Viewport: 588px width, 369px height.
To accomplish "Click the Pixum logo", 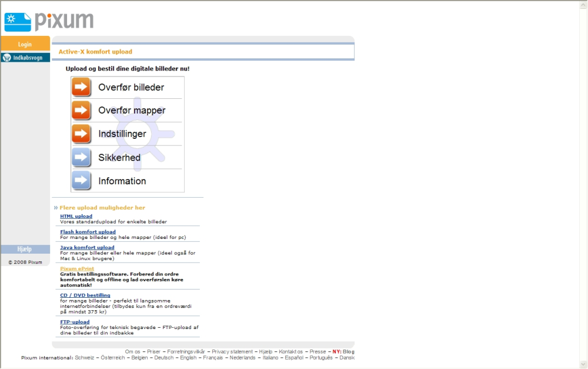I will pyautogui.click(x=49, y=22).
